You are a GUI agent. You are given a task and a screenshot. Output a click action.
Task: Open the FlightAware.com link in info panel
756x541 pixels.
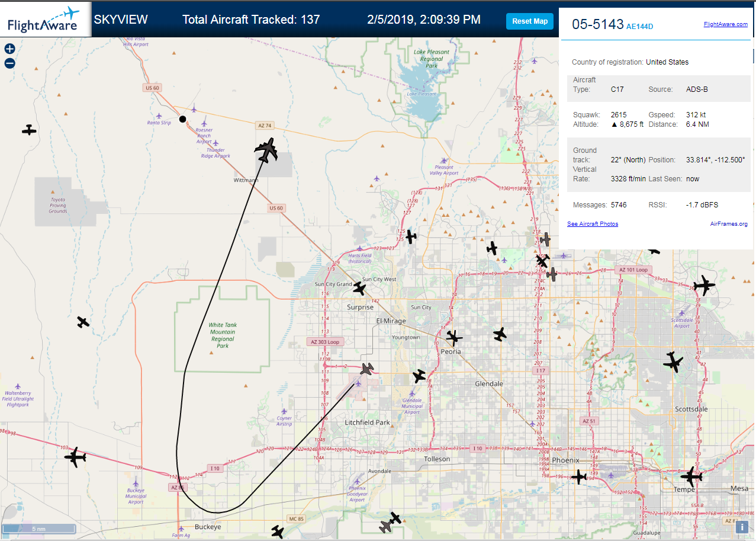click(725, 24)
